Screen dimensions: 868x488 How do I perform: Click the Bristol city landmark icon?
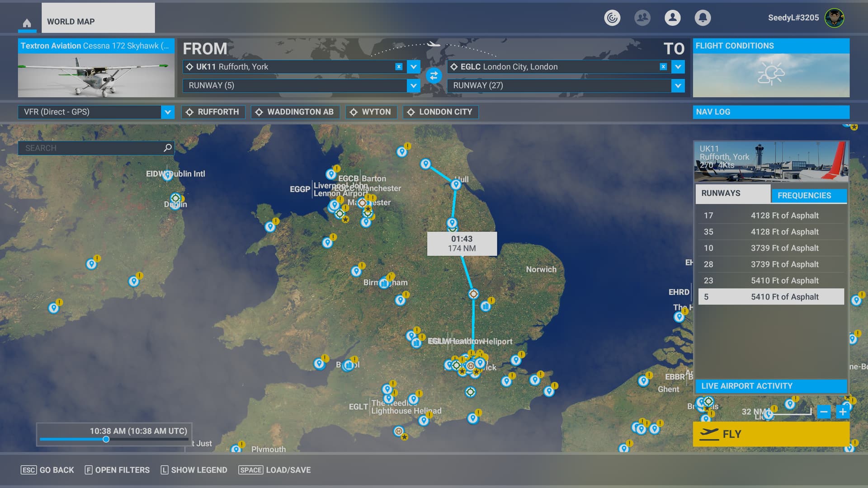(x=348, y=365)
